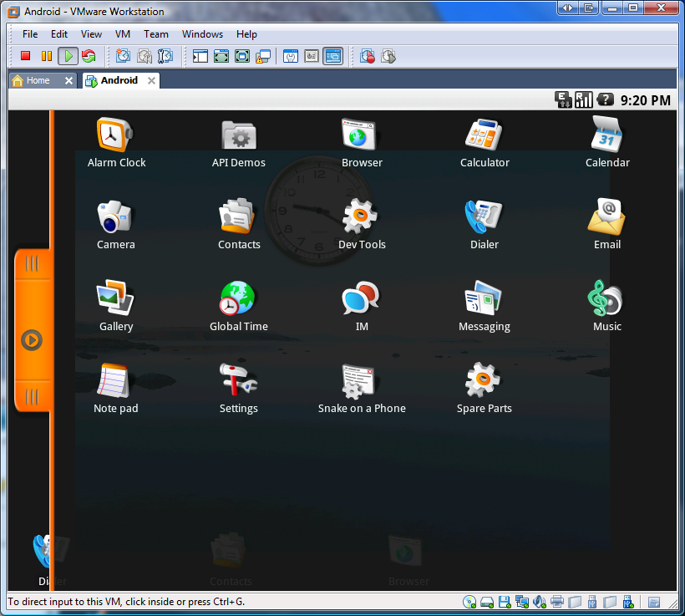Screen dimensions: 685x616
Task: Open the API Demos app
Action: (239, 141)
